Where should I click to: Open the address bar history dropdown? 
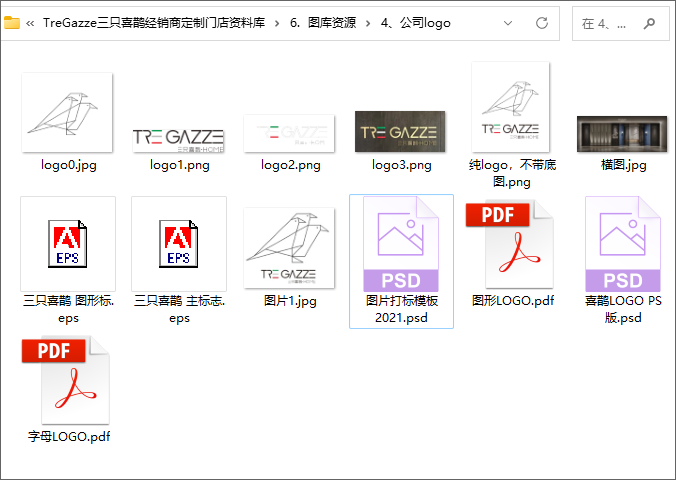[508, 23]
